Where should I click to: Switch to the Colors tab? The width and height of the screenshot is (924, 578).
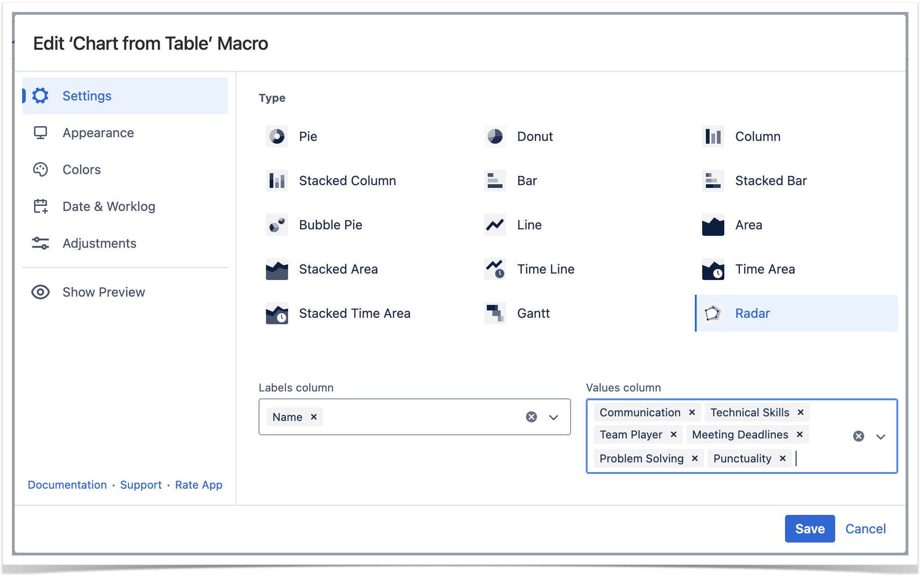(81, 169)
